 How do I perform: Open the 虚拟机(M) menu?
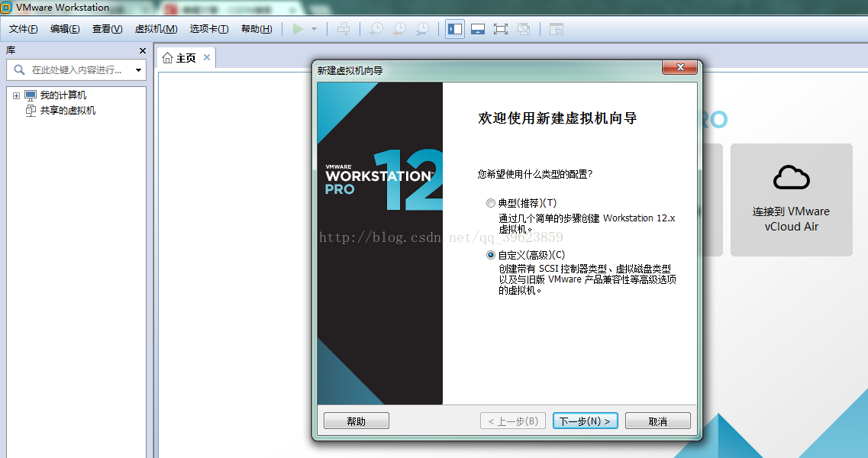tap(156, 29)
